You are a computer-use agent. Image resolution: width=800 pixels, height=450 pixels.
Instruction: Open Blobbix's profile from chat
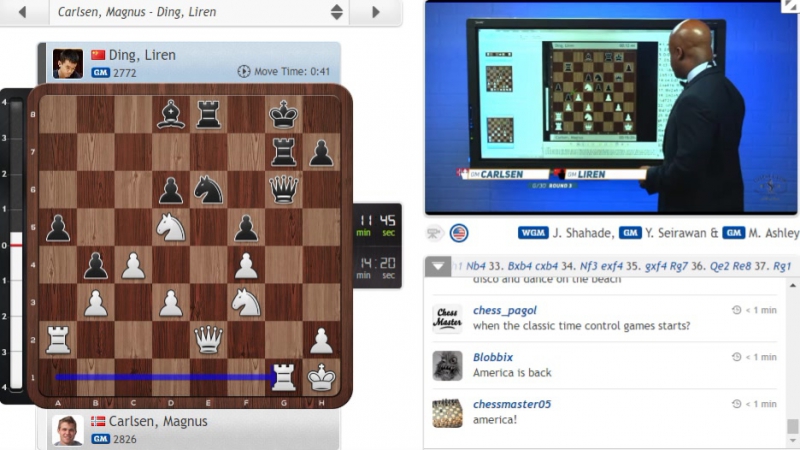493,357
